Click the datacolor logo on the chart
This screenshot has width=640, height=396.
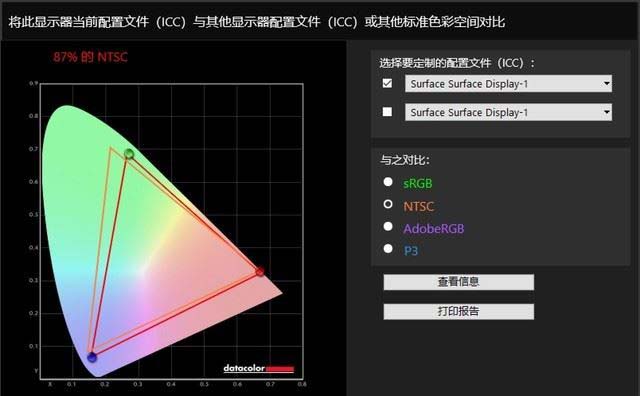click(x=258, y=368)
